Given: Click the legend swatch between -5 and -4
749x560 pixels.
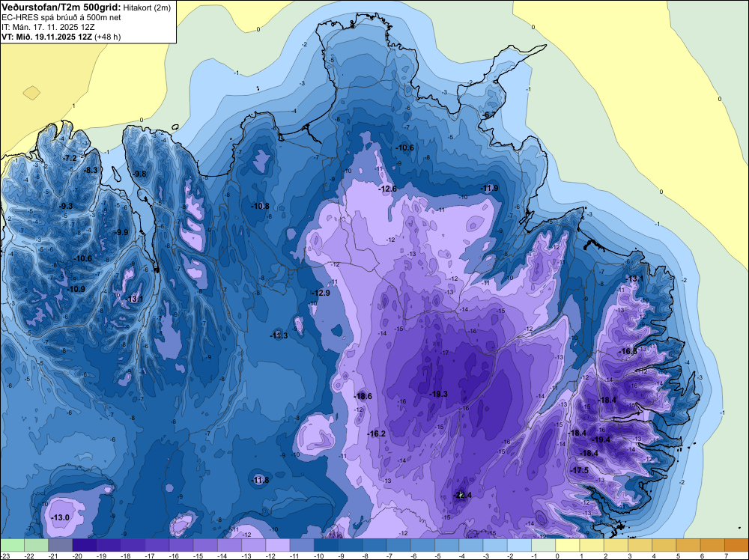Looking at the screenshot, I should [447, 545].
